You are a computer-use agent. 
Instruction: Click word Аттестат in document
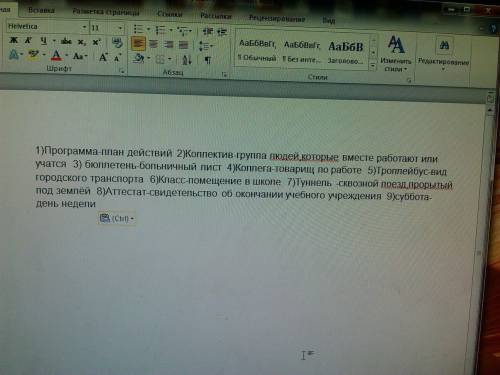(125, 192)
